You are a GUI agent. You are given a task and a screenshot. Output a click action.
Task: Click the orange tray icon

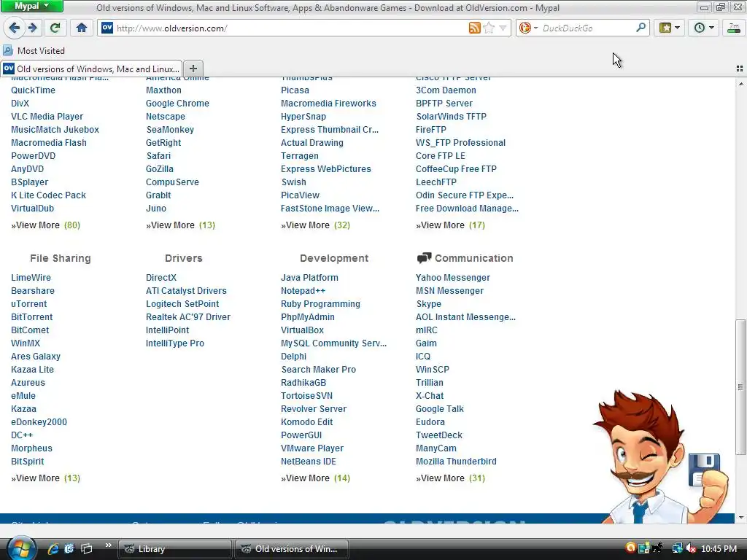coord(630,548)
